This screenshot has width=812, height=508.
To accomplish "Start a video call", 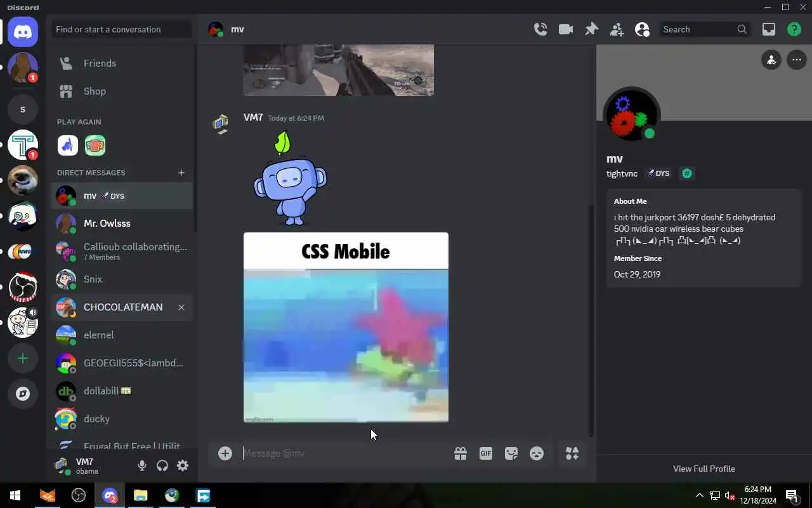I will (x=566, y=29).
